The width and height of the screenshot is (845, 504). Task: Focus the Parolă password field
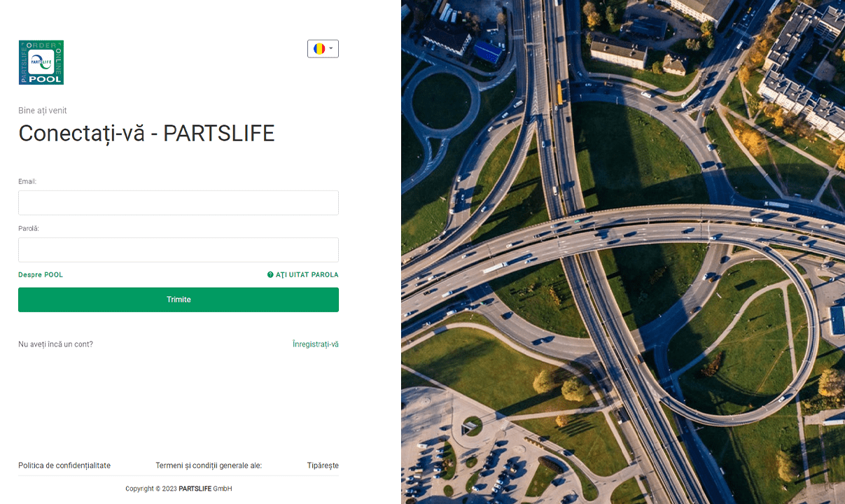click(x=179, y=250)
